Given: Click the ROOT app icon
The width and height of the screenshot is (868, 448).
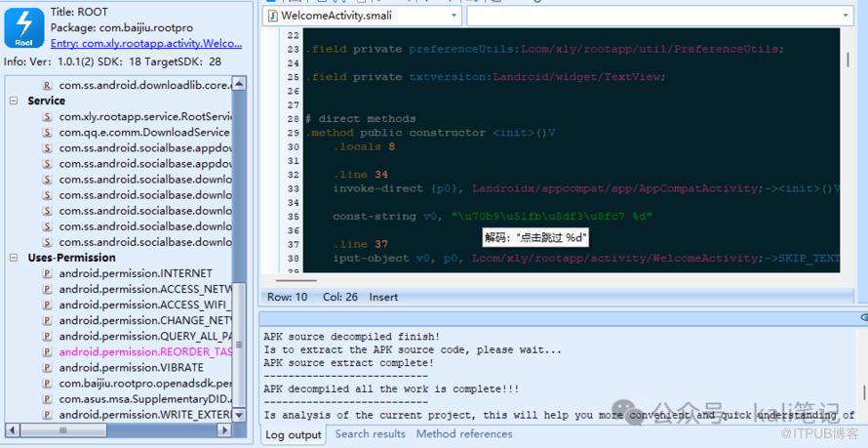Looking at the screenshot, I should coord(24,27).
